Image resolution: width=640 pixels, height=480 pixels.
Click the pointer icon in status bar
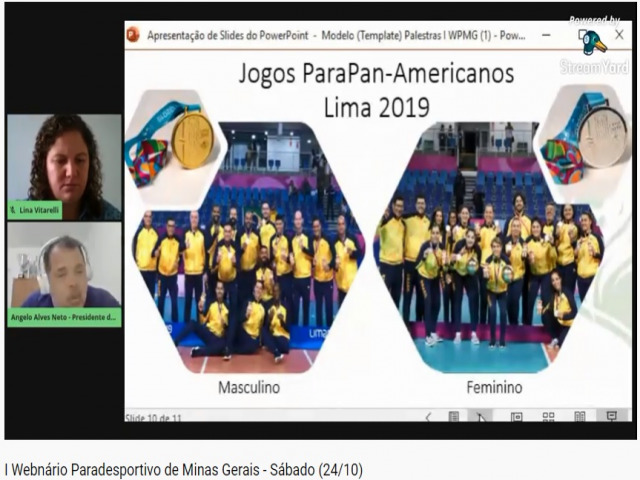point(480,417)
